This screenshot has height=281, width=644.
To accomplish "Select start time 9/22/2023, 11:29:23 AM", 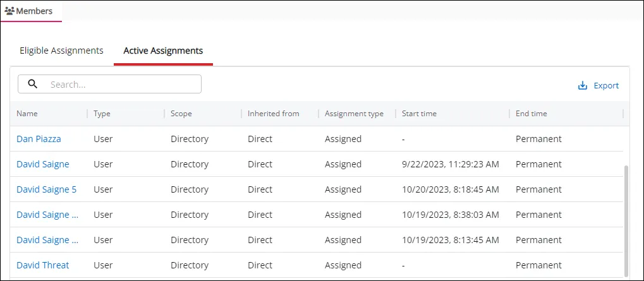I will click(x=451, y=165).
